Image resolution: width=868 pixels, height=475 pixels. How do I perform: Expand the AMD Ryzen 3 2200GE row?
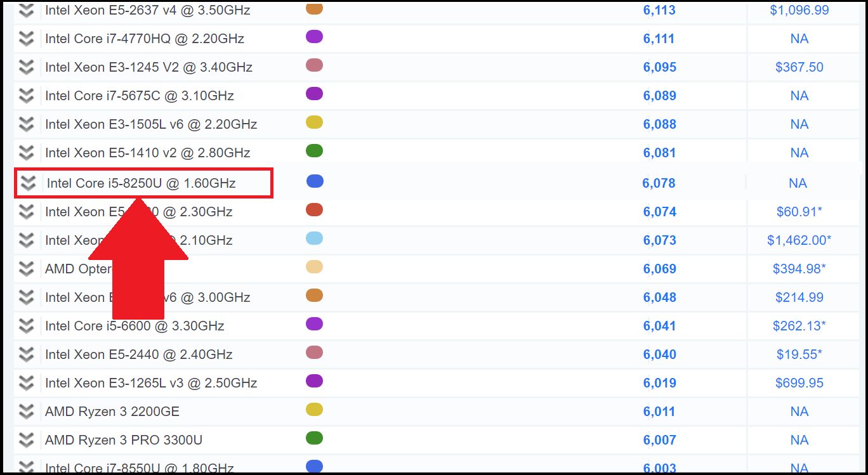pyautogui.click(x=26, y=411)
